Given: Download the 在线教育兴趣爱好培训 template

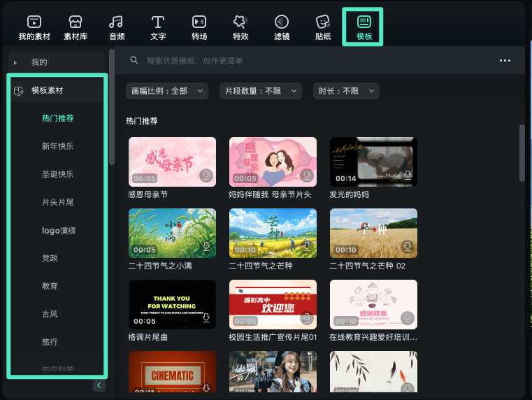Looking at the screenshot, I should pyautogui.click(x=408, y=318).
